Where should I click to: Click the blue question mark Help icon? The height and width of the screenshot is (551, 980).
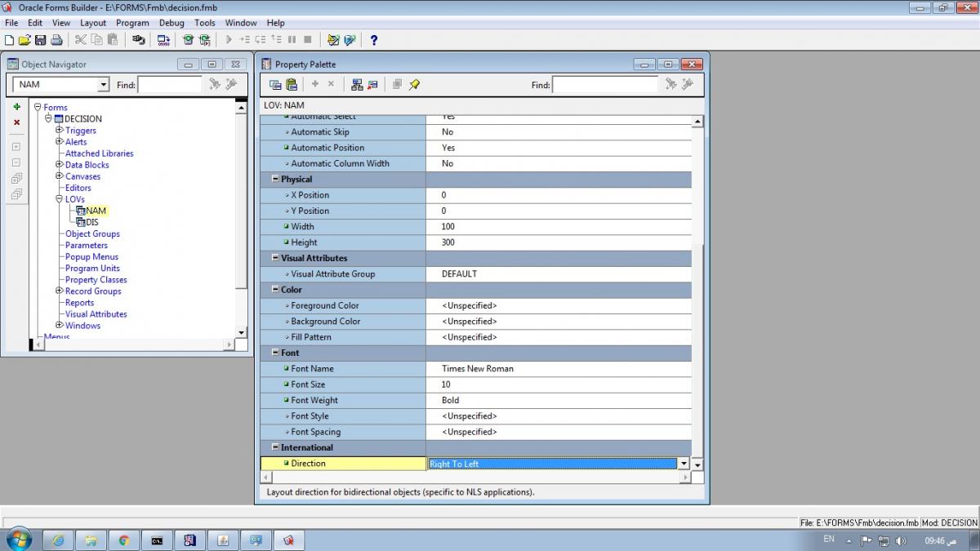click(x=374, y=40)
